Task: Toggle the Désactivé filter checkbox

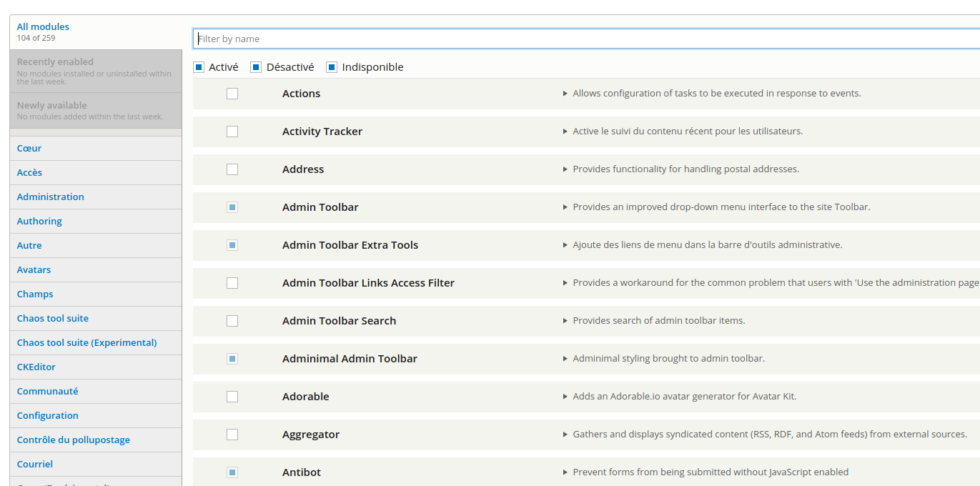Action: point(256,67)
